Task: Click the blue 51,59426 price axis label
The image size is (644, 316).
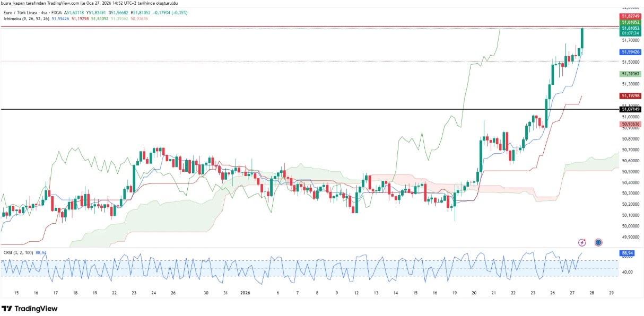Action: 630,52
